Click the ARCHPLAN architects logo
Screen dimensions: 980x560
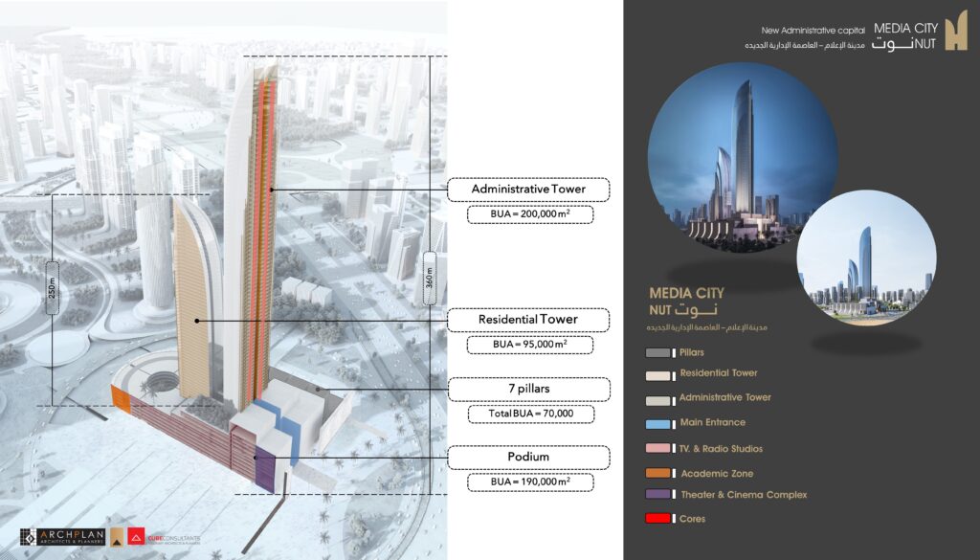[62, 537]
